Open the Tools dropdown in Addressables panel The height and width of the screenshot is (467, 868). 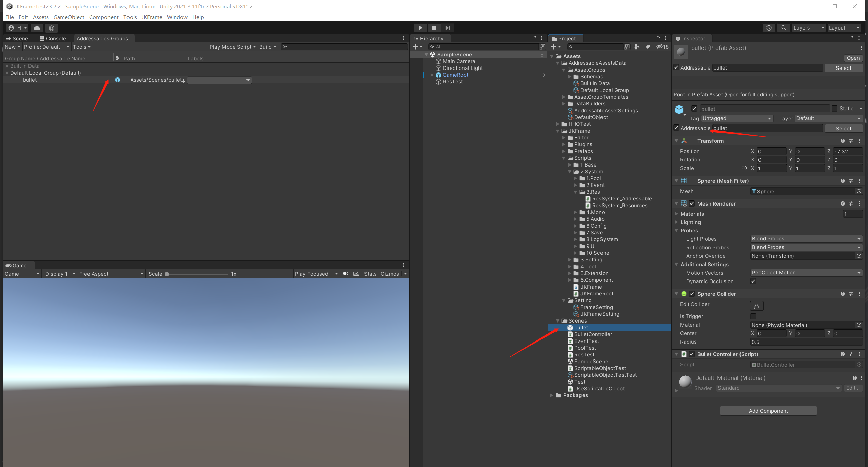click(x=81, y=46)
